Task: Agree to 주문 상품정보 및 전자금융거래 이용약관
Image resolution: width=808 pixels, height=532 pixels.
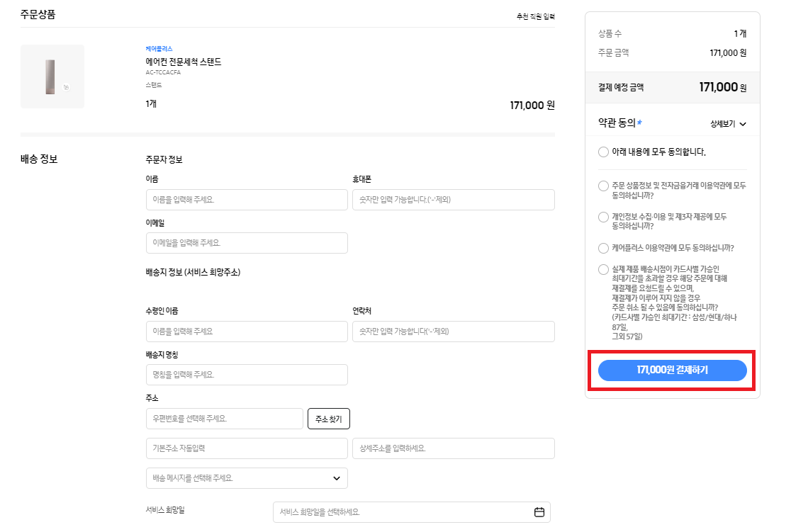Action: pyautogui.click(x=603, y=186)
